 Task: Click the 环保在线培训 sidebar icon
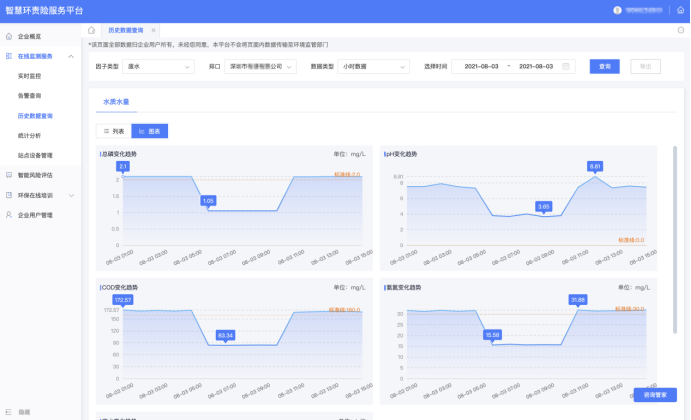[x=9, y=195]
